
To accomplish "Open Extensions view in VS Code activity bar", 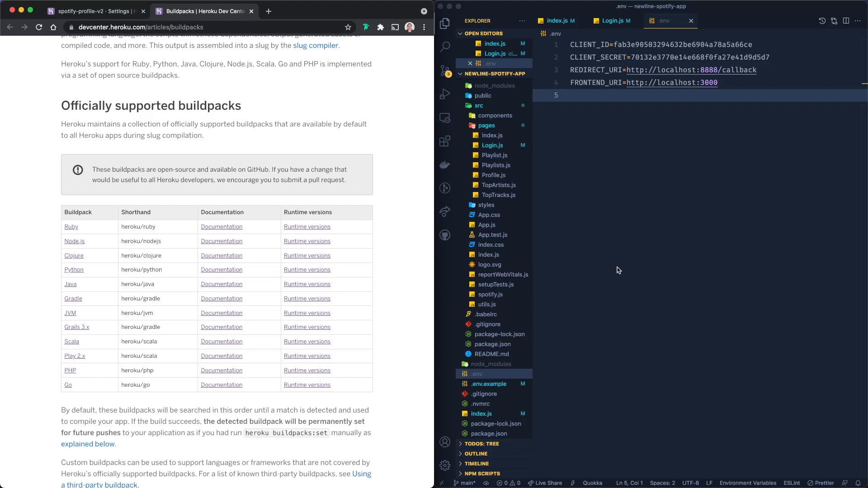I will pos(445,141).
